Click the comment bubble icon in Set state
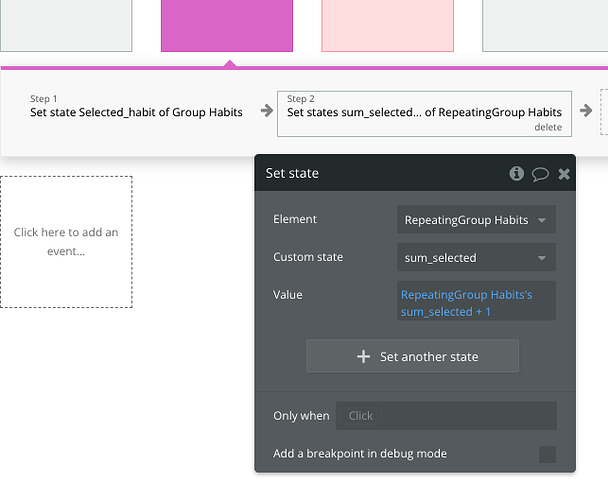 click(x=540, y=173)
